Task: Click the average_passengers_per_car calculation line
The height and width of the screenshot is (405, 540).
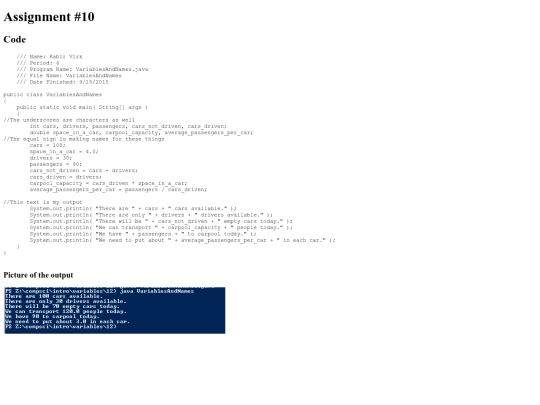Action: pos(118,189)
